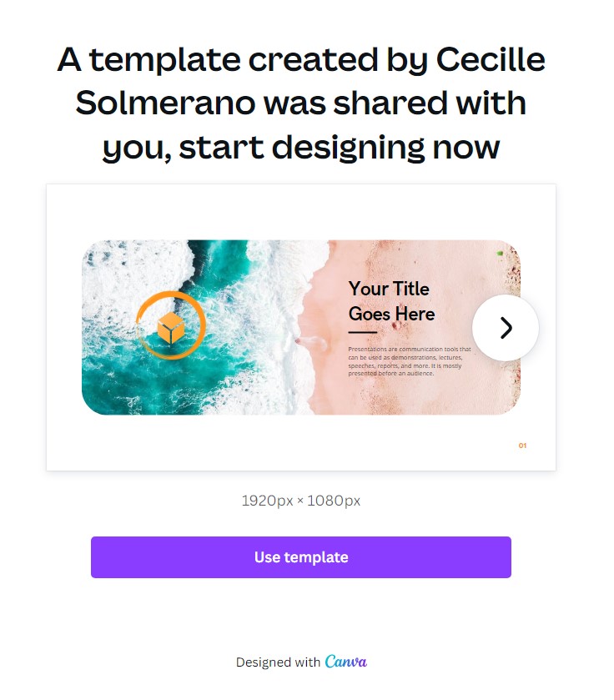Screen dimensions: 614x700
Task: Click the arrow to advance the slide preview
Action: coord(505,329)
